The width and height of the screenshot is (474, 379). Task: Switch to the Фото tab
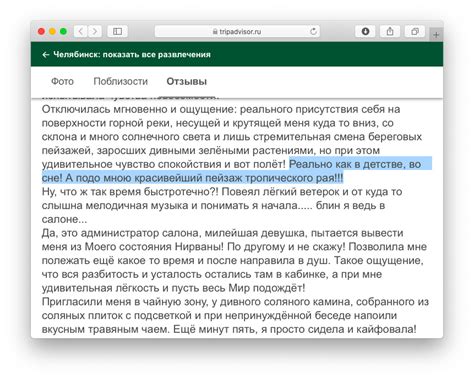[62, 81]
